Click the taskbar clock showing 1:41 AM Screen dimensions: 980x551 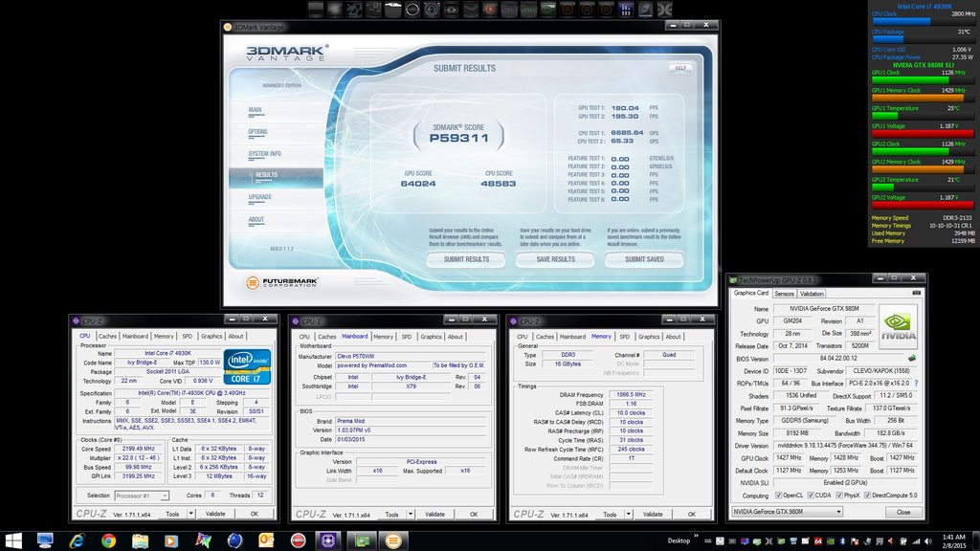click(x=954, y=541)
